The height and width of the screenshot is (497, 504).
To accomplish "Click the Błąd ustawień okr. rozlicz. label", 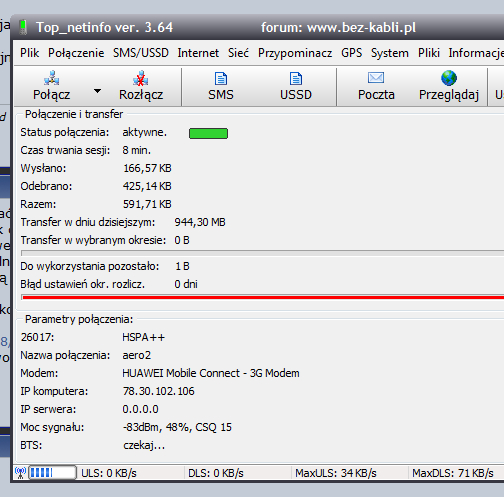I will tap(82, 284).
